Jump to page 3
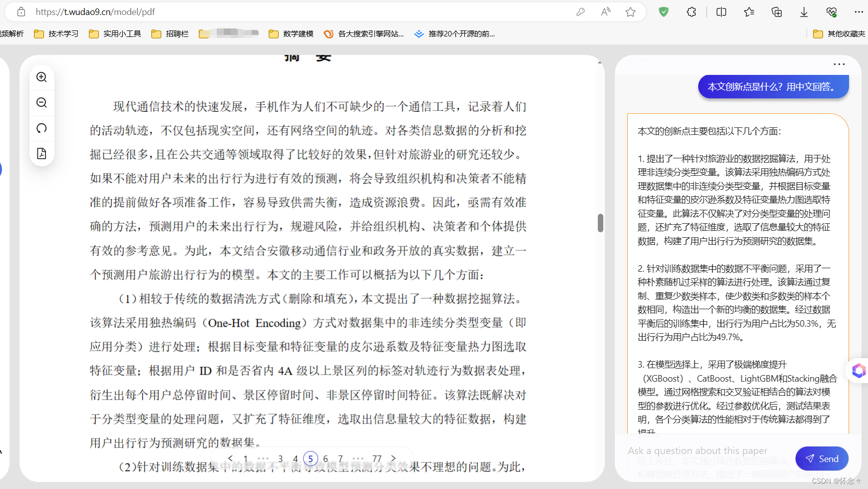This screenshot has width=868, height=489. pyautogui.click(x=281, y=459)
